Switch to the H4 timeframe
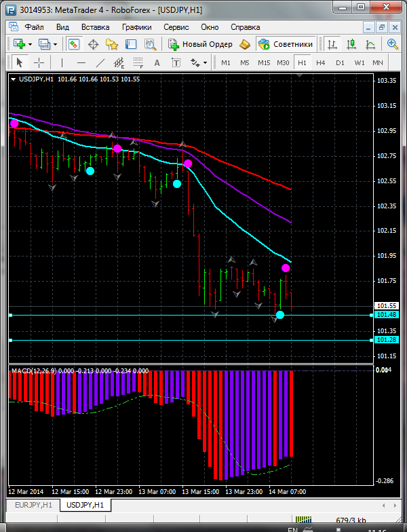Screen dimensions: 407x532 click(x=320, y=62)
